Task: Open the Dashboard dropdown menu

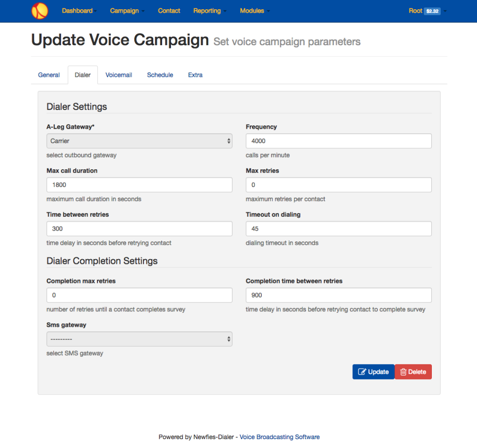Action: pos(79,11)
